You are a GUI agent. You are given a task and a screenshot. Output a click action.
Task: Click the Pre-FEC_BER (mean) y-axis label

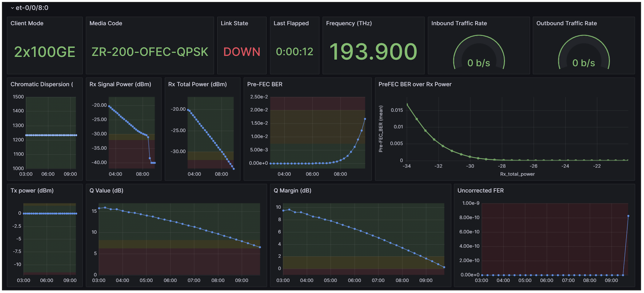[381, 129]
